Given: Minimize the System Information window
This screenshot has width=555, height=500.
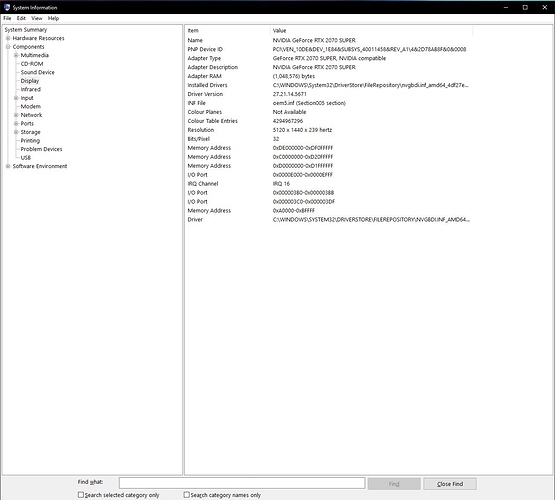Looking at the screenshot, I should (x=506, y=7).
